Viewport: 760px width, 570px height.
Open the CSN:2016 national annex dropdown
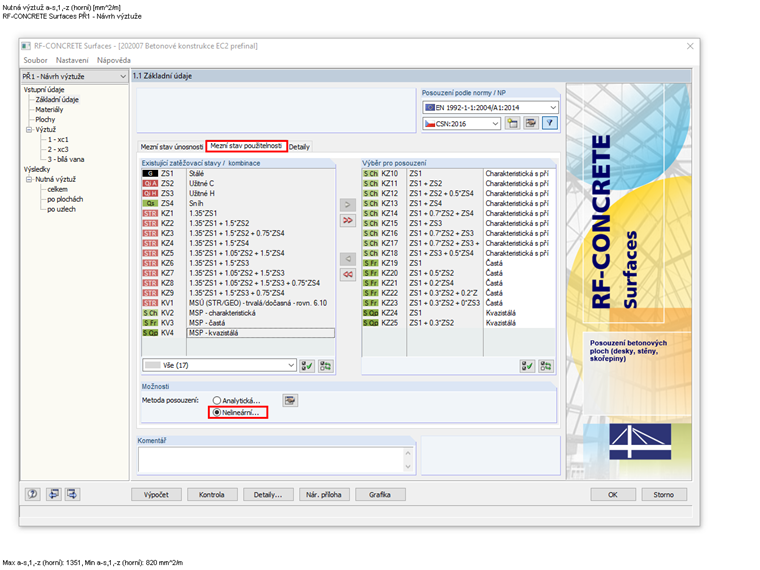click(495, 124)
